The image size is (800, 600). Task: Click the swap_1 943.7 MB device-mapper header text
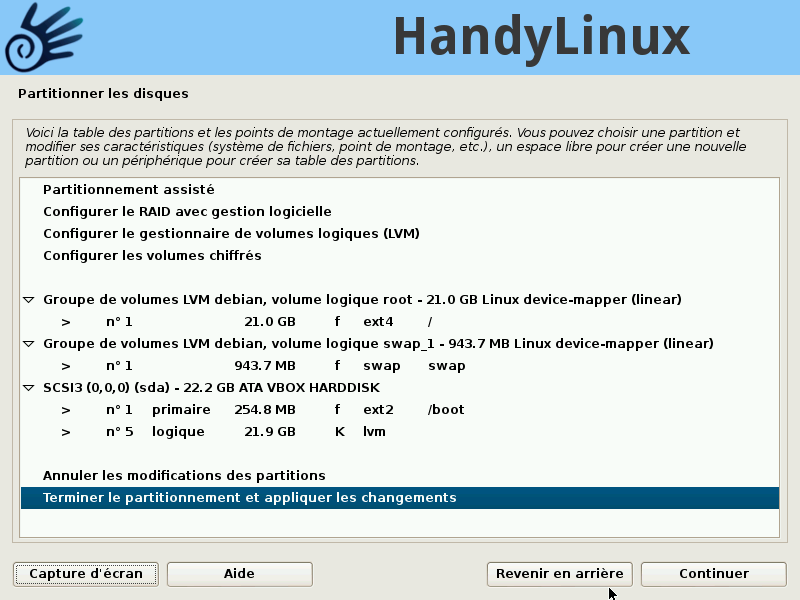click(x=378, y=343)
